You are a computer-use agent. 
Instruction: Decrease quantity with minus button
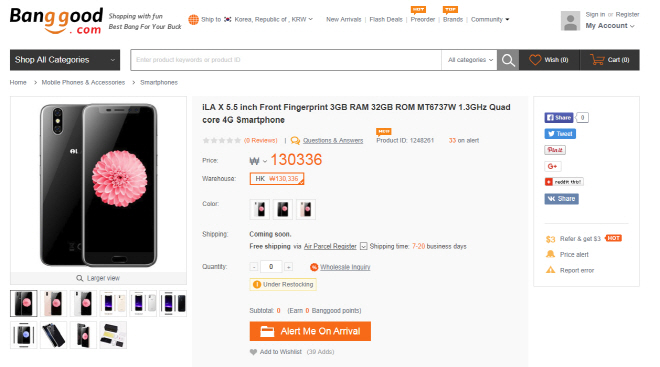pyautogui.click(x=253, y=267)
